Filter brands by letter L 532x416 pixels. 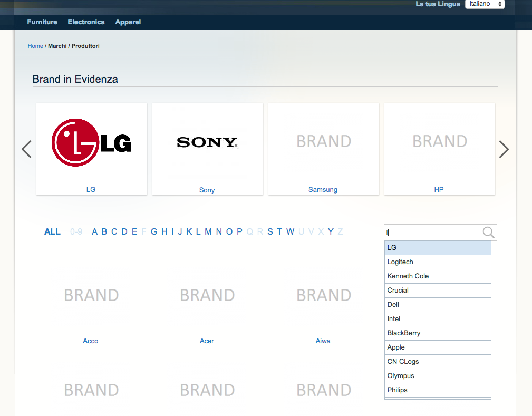[198, 232]
